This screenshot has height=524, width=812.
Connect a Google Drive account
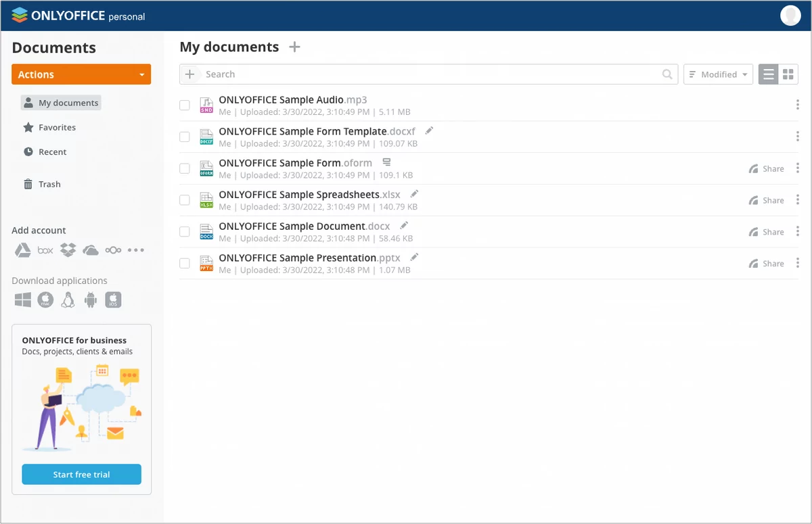pos(23,250)
